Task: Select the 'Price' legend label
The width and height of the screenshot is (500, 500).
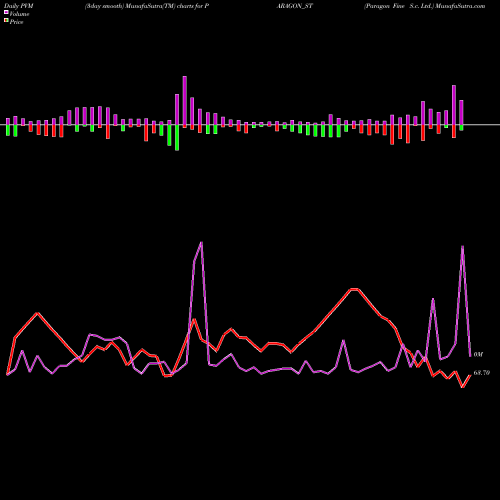Action: pyautogui.click(x=17, y=22)
